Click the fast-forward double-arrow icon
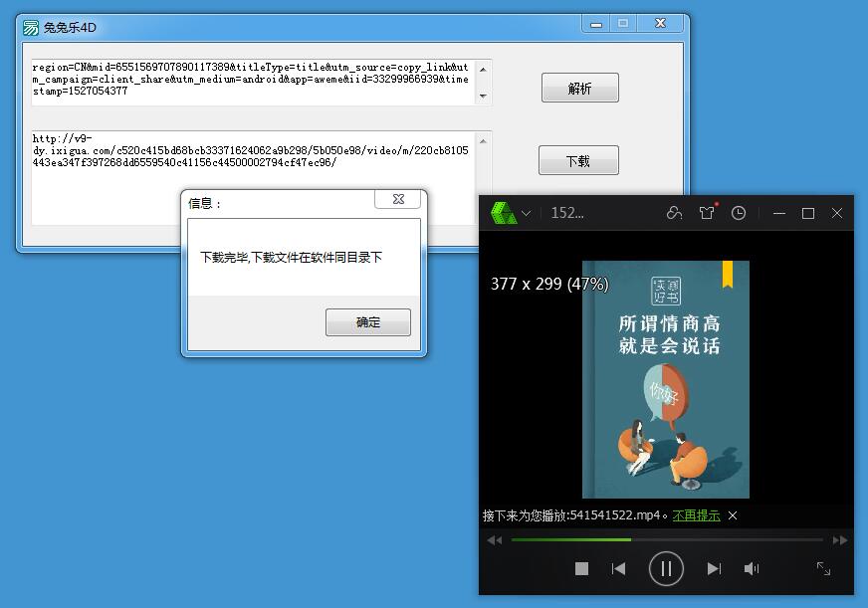Image resolution: width=868 pixels, height=608 pixels. coord(839,540)
